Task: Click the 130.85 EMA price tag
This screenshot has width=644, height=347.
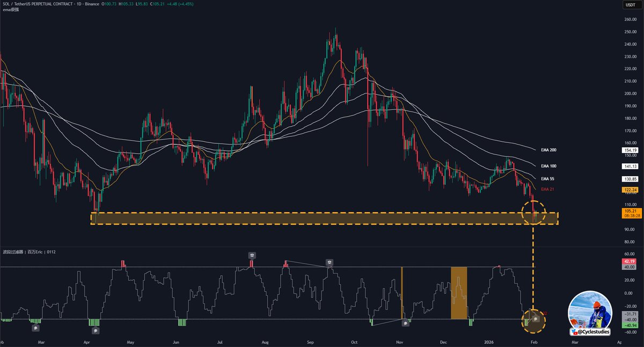Action: [x=630, y=179]
